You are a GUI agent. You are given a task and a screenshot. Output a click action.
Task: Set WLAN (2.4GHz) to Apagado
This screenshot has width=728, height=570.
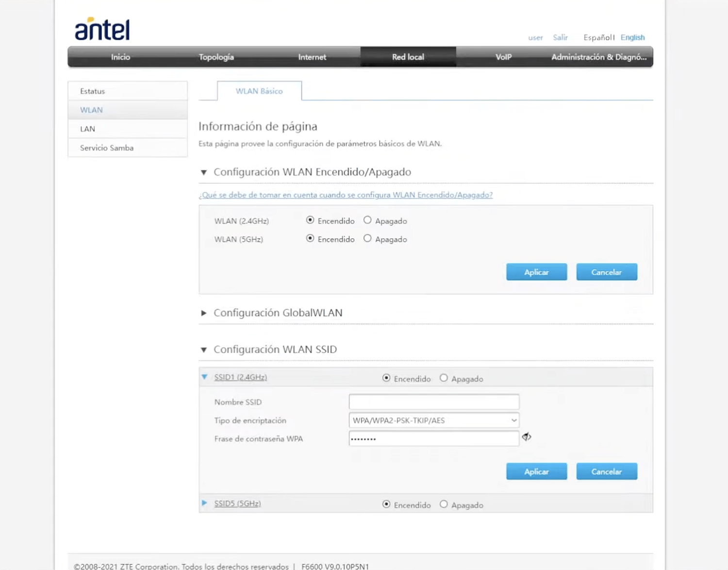click(367, 220)
